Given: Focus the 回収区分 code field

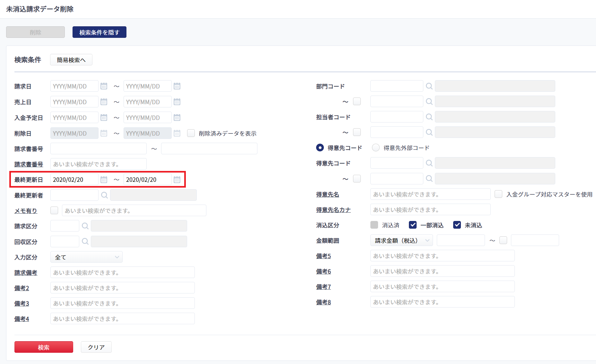Looking at the screenshot, I should [65, 241].
